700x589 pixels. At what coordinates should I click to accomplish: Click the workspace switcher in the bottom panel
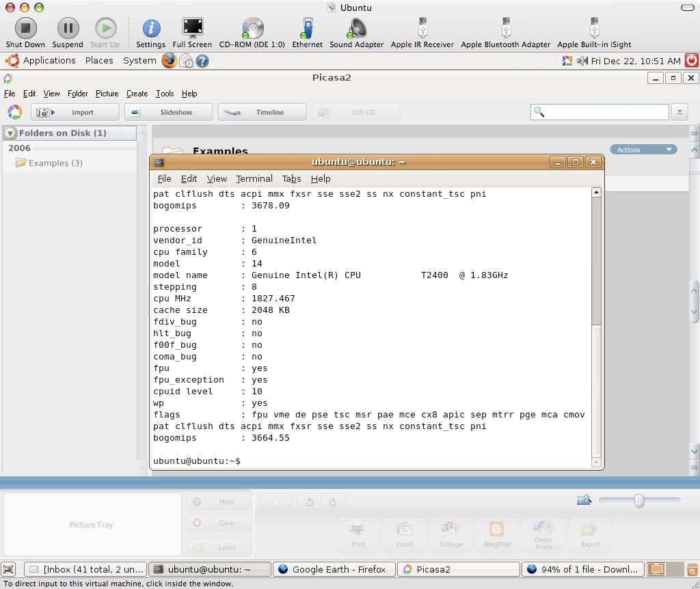click(x=665, y=569)
